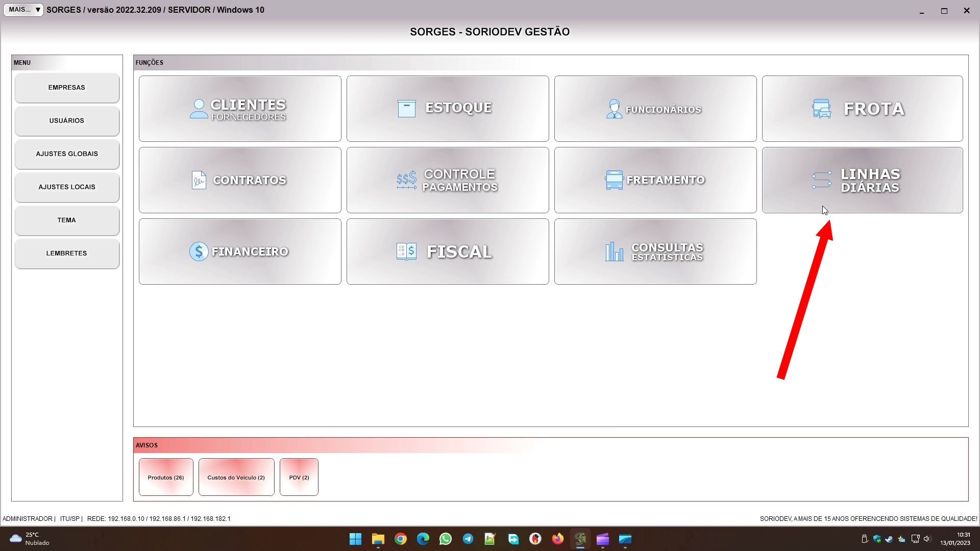Open File Explorer from the taskbar

378,539
